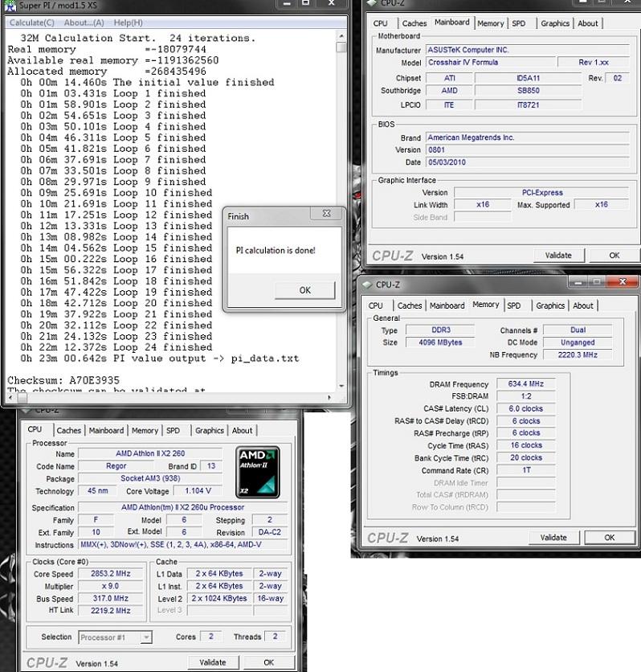Viewport: 641px width, 672px height.
Task: Click the scroll-up arrow in Super PI output
Action: click(341, 36)
